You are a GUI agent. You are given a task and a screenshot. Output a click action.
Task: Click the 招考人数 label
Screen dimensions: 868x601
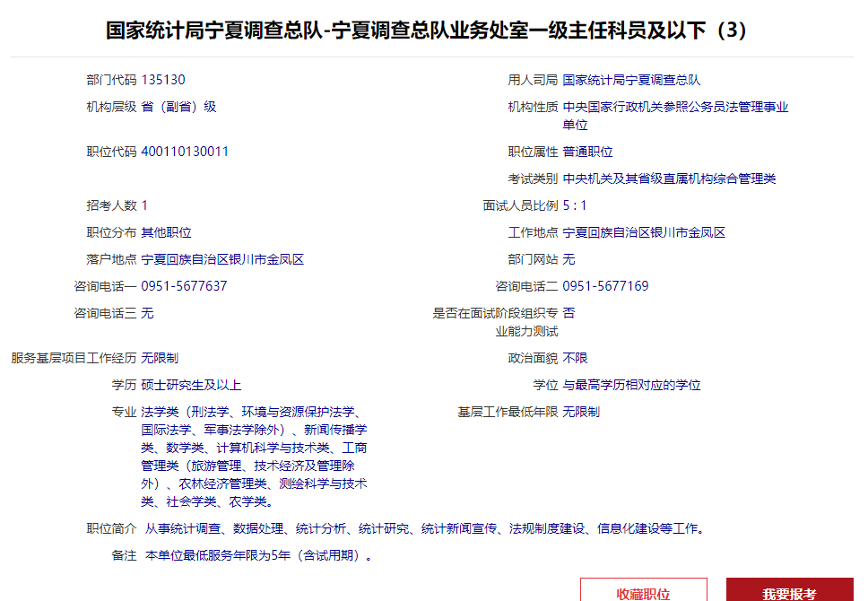point(111,205)
